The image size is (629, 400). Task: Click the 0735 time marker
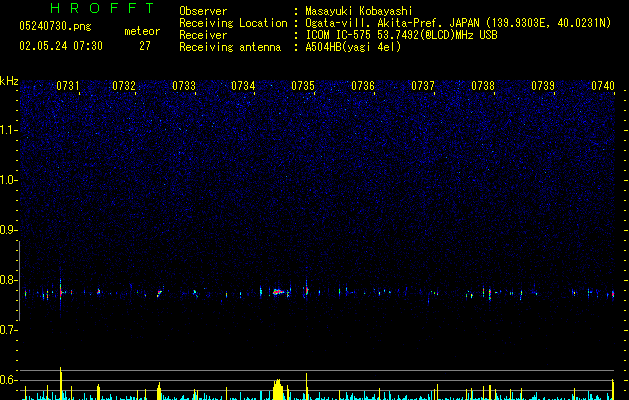click(303, 86)
